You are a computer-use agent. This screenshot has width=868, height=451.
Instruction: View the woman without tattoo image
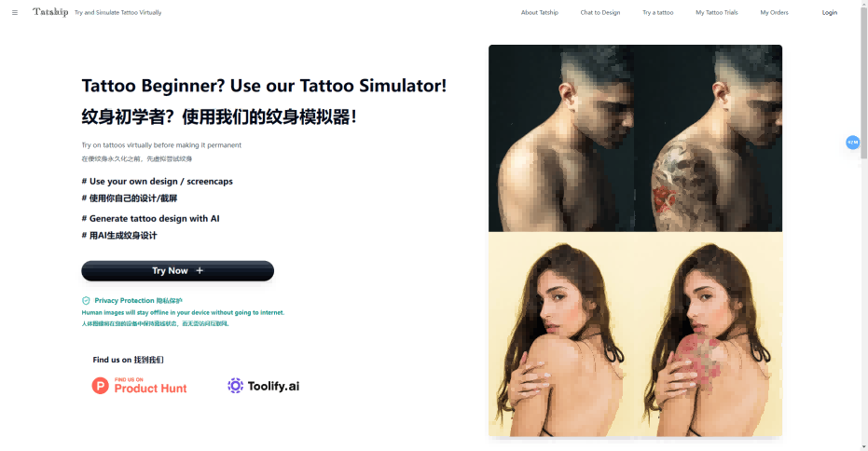coord(562,335)
